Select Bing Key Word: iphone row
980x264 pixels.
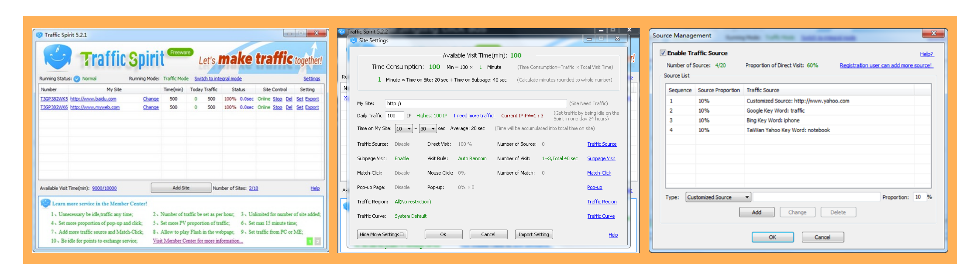click(798, 120)
